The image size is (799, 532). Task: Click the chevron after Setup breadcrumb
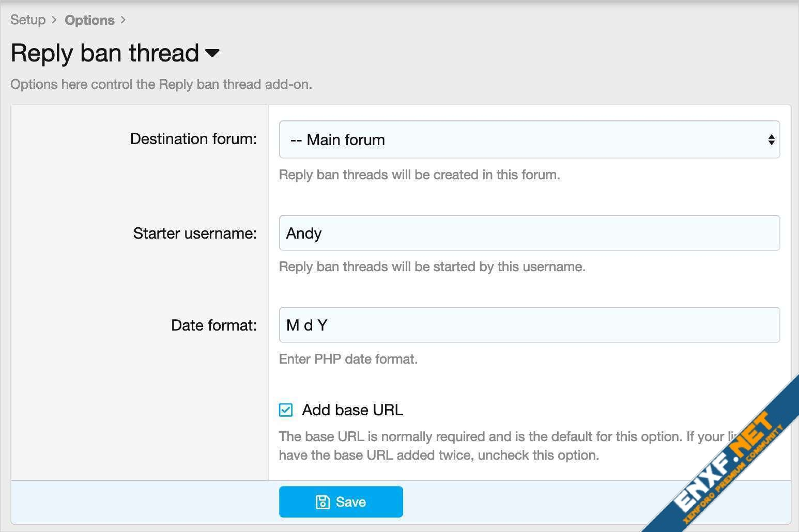(54, 20)
